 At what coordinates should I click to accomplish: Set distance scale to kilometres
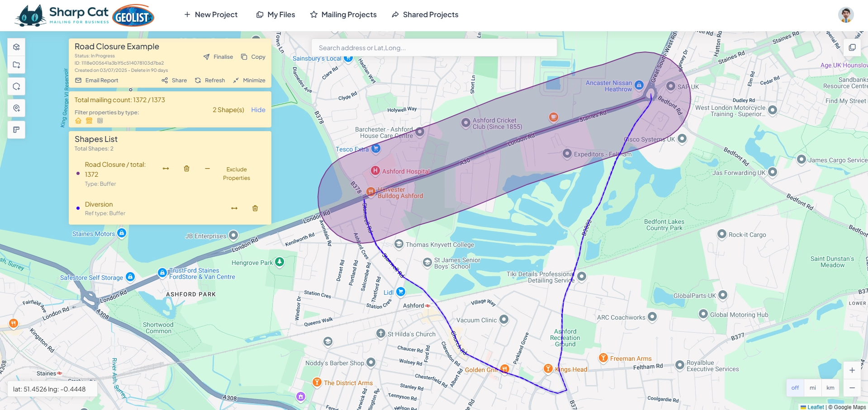coord(830,388)
